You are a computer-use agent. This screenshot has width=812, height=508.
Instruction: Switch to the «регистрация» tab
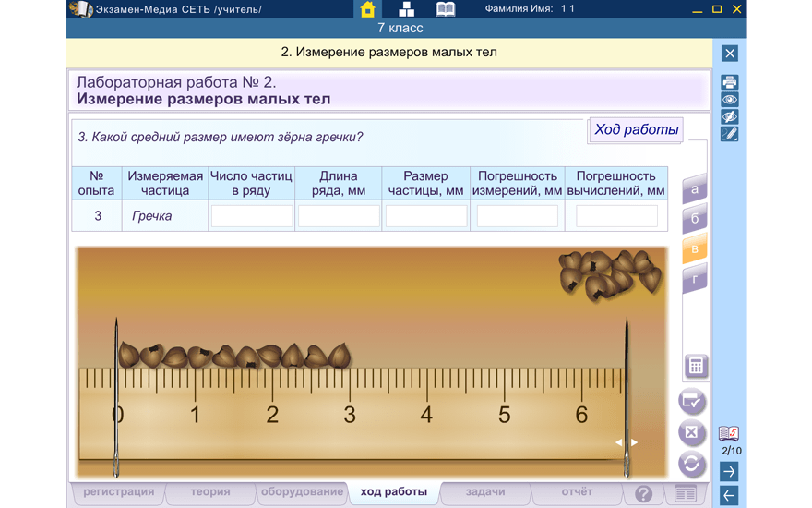click(119, 492)
